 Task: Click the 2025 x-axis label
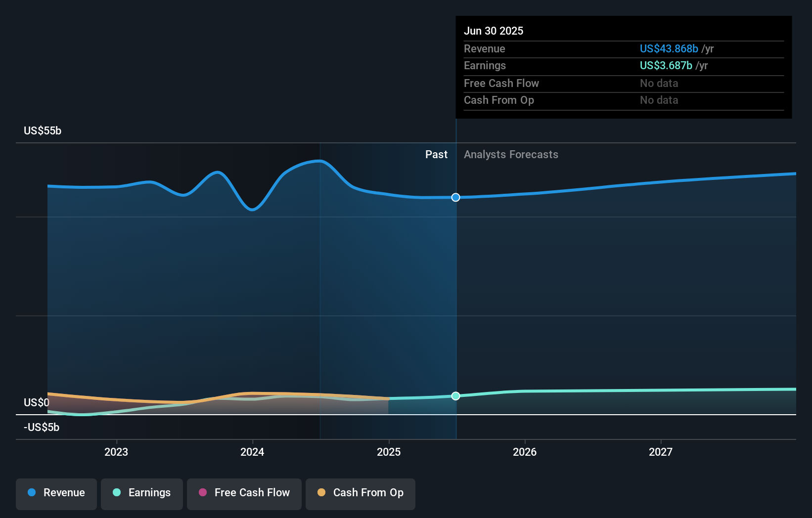[389, 452]
